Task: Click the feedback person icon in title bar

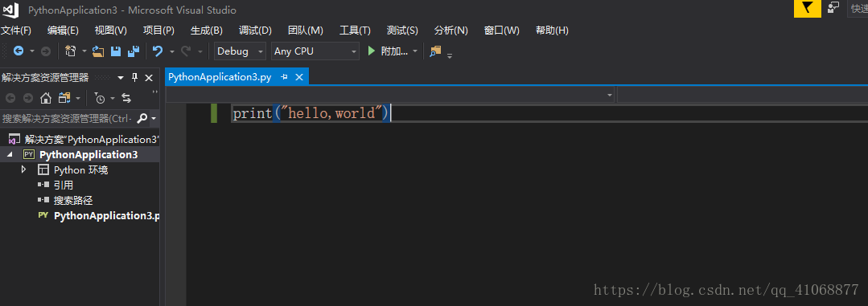Action: (x=833, y=8)
